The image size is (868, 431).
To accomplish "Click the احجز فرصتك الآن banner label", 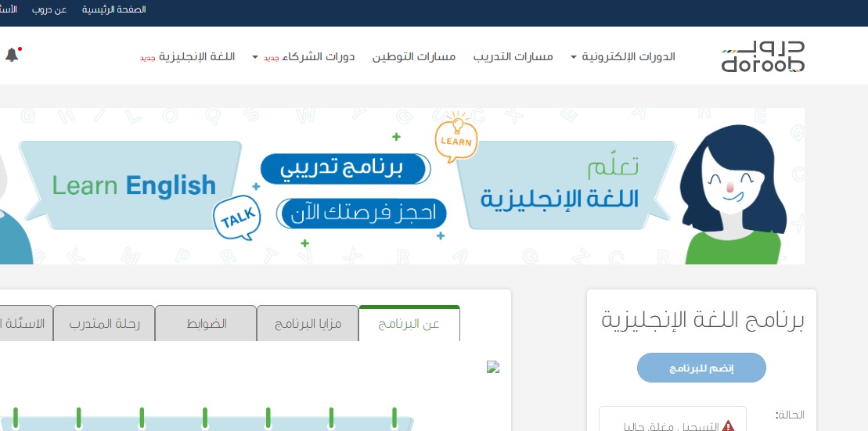I will click(x=362, y=211).
